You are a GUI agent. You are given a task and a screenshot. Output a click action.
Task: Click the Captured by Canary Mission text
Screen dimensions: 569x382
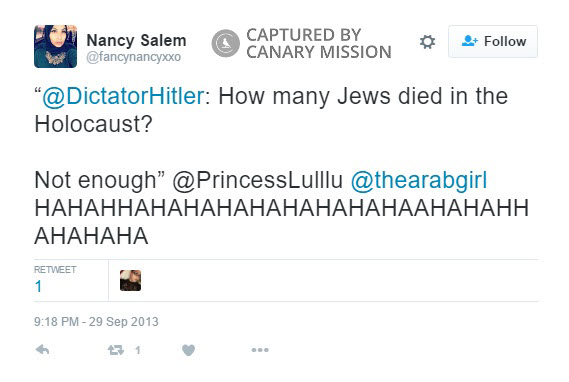(x=319, y=44)
